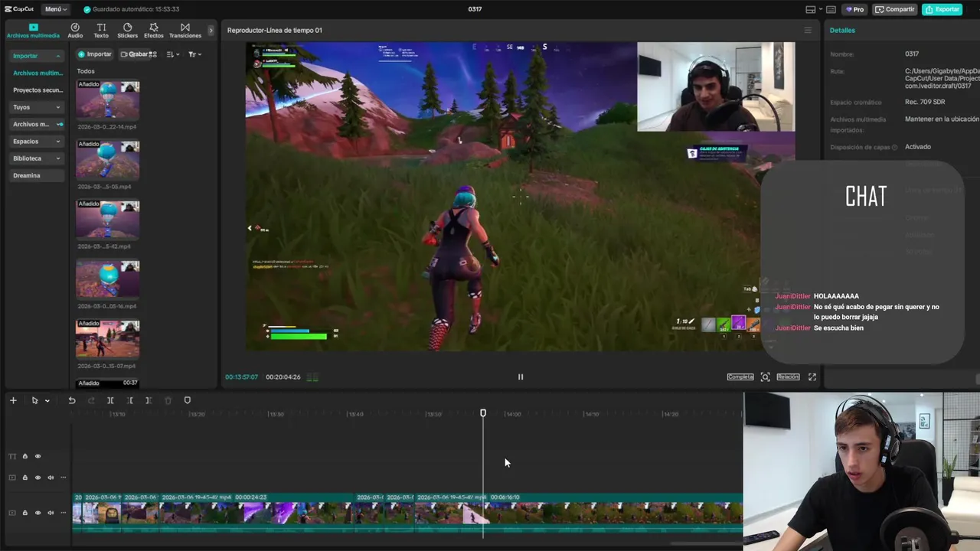Hide the upper video track
Viewport: 980px width, 551px height.
coord(38,478)
